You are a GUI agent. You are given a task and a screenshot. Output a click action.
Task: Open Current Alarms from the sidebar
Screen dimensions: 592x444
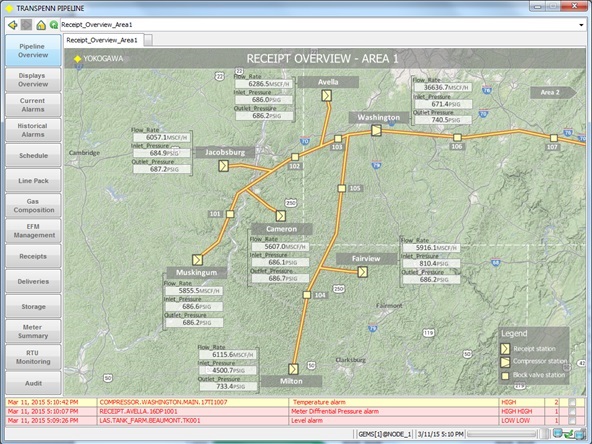pos(33,105)
